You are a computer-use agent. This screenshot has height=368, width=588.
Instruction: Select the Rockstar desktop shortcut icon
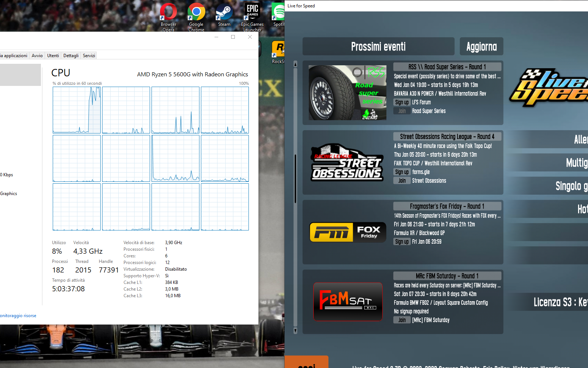[x=278, y=52]
